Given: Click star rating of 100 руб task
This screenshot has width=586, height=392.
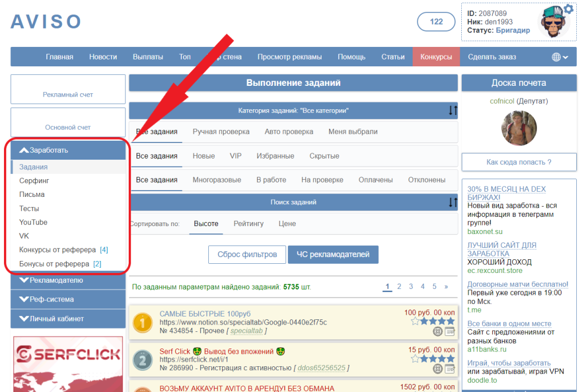Looking at the screenshot, I should tap(433, 321).
